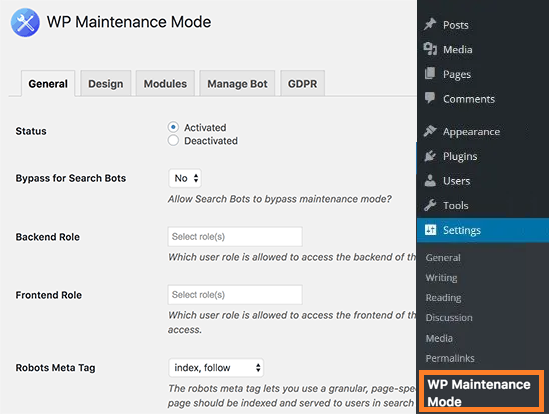Switch to the GDPR tab

(303, 83)
